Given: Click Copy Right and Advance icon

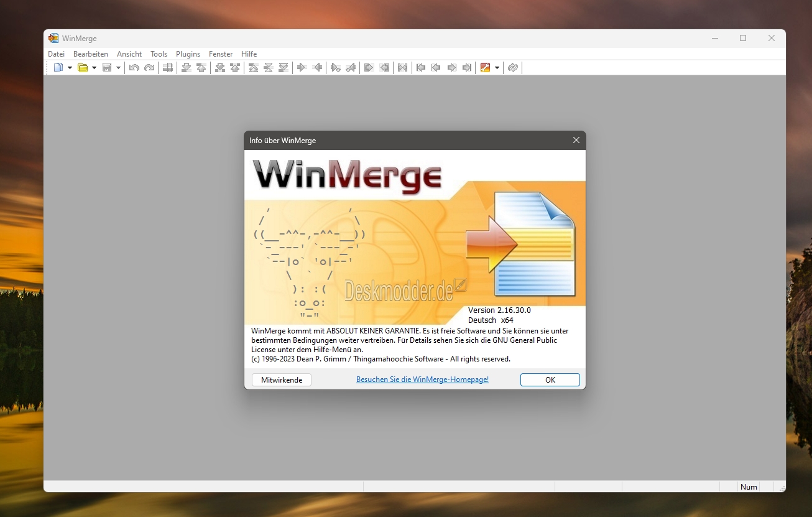Looking at the screenshot, I should 335,67.
